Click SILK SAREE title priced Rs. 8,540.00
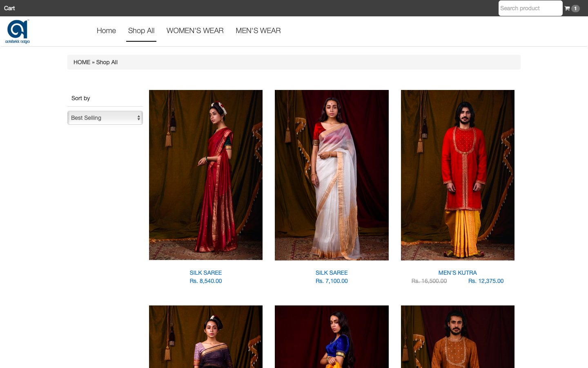 tap(206, 273)
